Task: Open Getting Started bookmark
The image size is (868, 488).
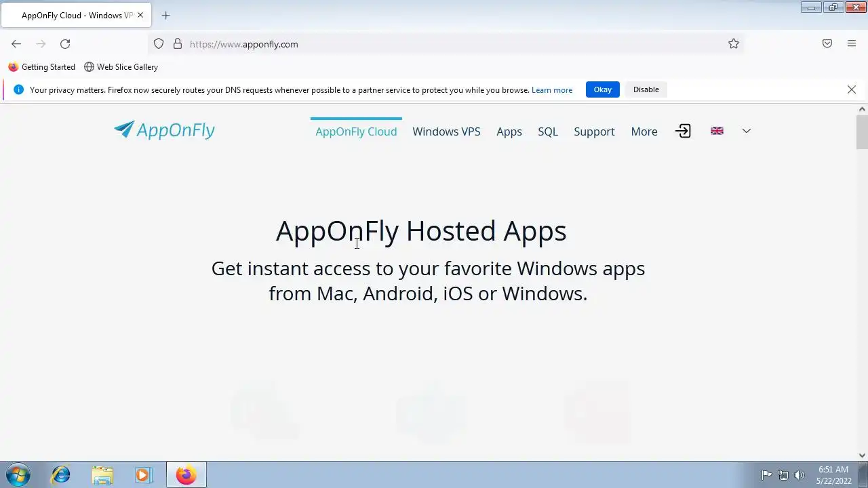Action: (42, 67)
